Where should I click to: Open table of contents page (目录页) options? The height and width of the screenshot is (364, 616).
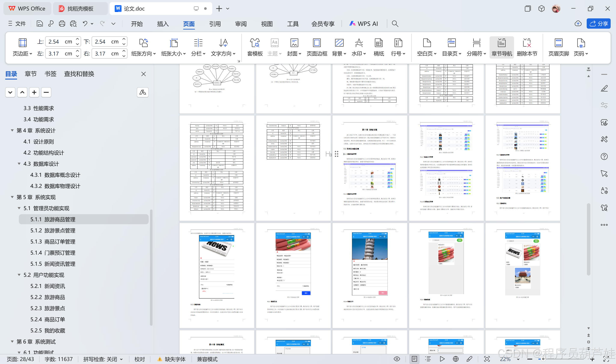pyautogui.click(x=451, y=47)
